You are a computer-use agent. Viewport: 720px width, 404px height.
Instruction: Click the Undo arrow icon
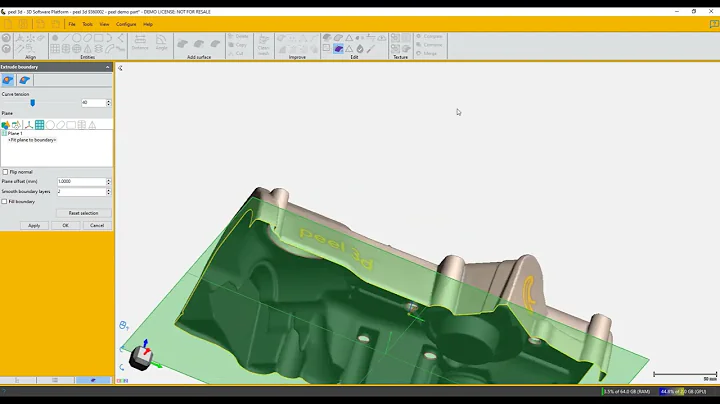(6, 39)
